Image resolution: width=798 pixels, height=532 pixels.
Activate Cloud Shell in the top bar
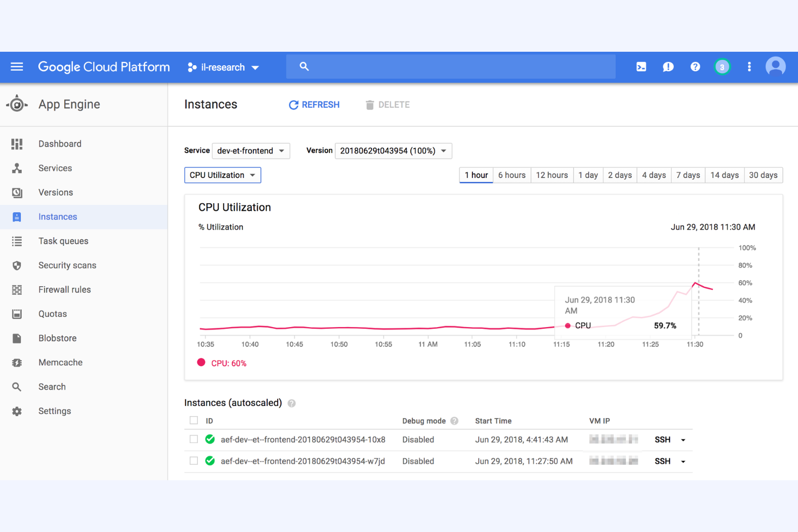click(x=641, y=66)
